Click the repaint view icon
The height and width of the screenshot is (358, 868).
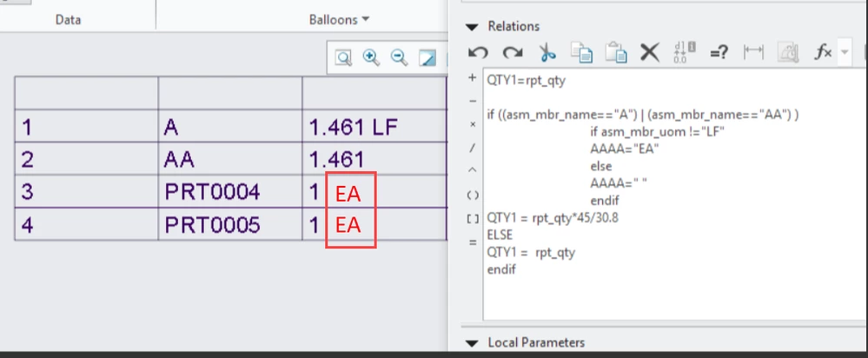(427, 57)
